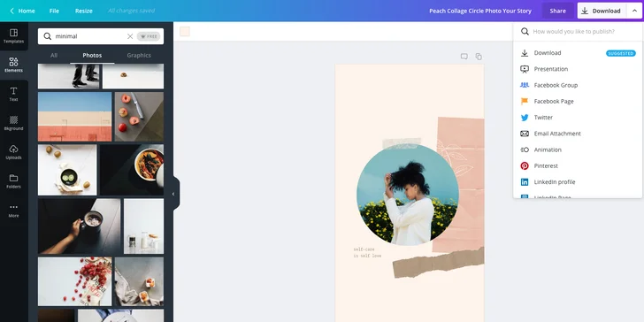Switch to the All tab
Screen dimensions: 644x322
pos(54,55)
